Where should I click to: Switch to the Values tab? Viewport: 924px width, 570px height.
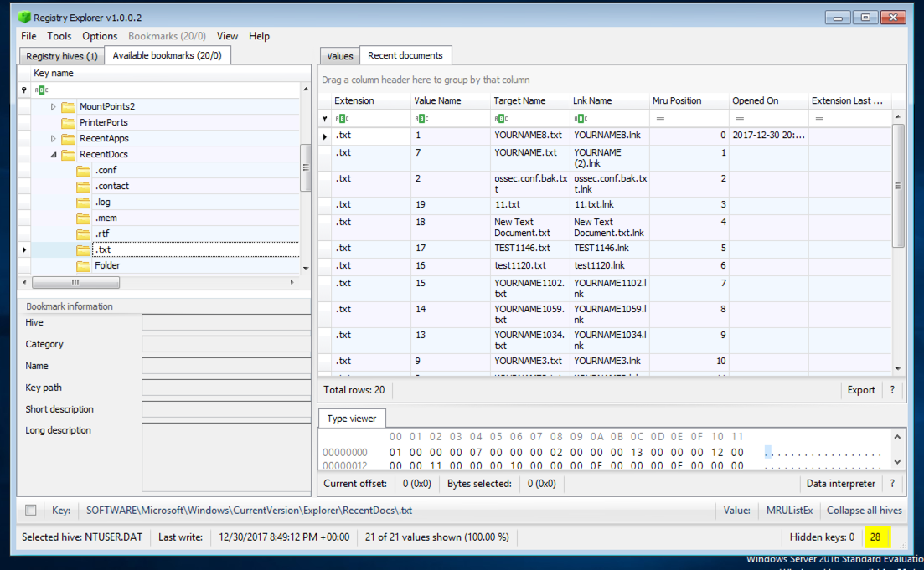(339, 56)
